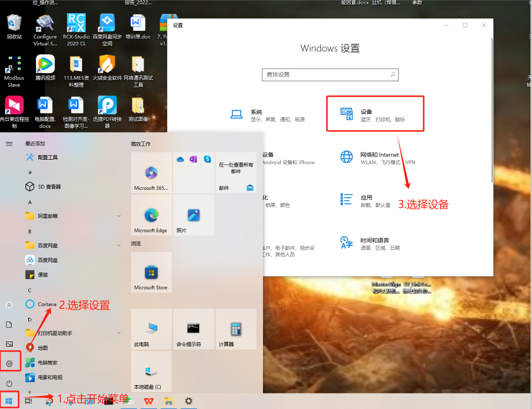Expand the 打印机驱动助手 folder
Screen dimensions: 532x409
(x=119, y=333)
